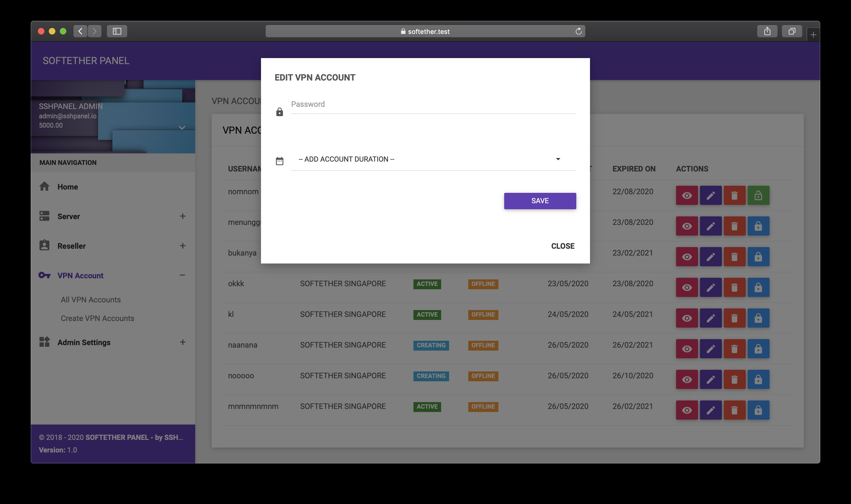Delete mnmnmnmnm account trash icon
Screen dimensions: 851x504
coord(734,410)
